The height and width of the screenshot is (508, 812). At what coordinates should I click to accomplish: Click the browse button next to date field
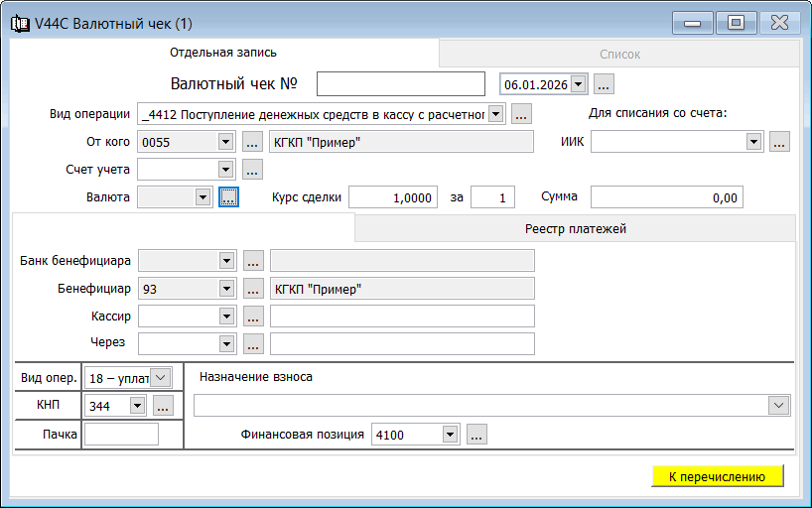[605, 84]
